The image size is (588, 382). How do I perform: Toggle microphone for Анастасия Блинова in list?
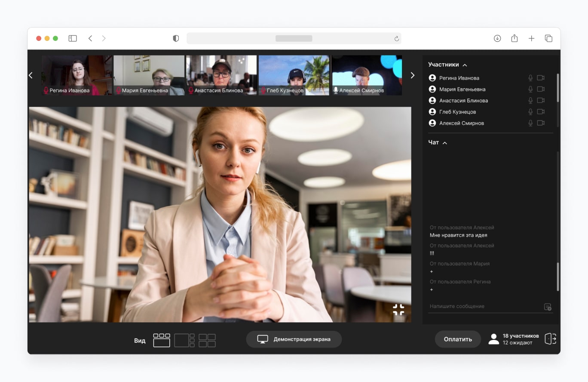click(530, 100)
